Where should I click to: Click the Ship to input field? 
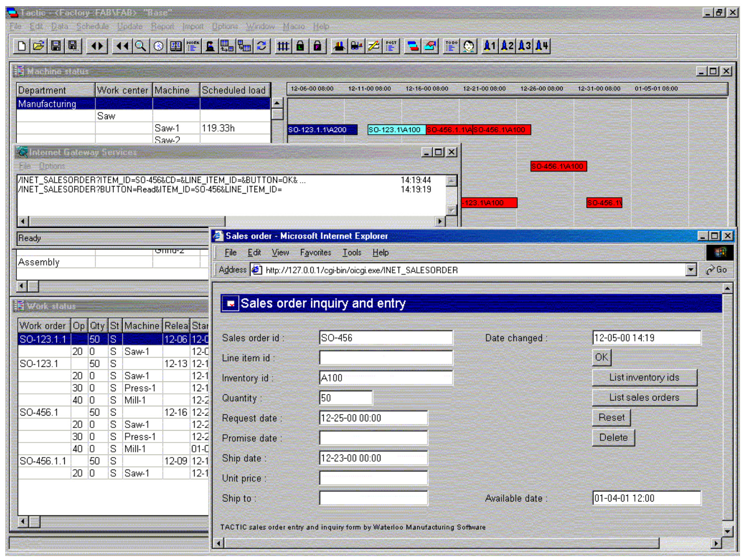[373, 498]
